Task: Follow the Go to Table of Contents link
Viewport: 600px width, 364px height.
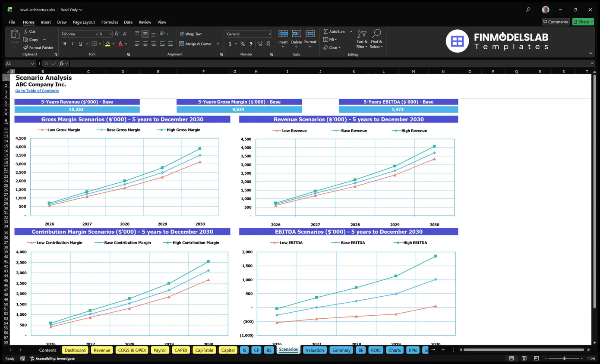Action: click(37, 91)
